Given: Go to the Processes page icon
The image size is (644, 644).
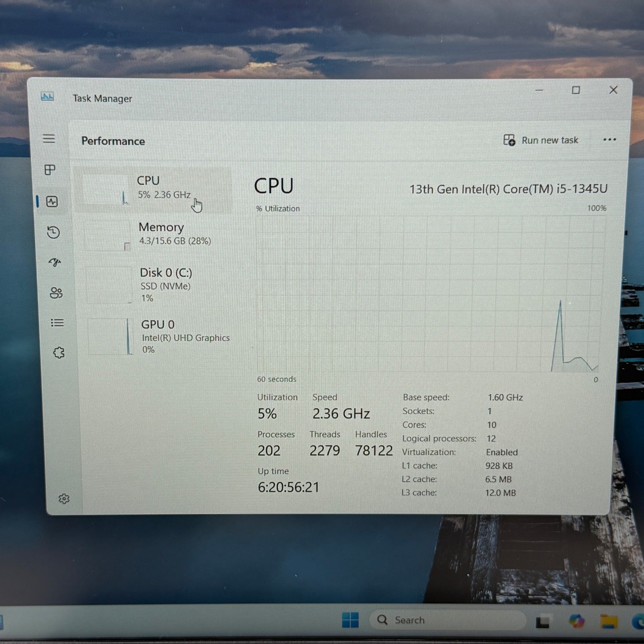Looking at the screenshot, I should [50, 170].
